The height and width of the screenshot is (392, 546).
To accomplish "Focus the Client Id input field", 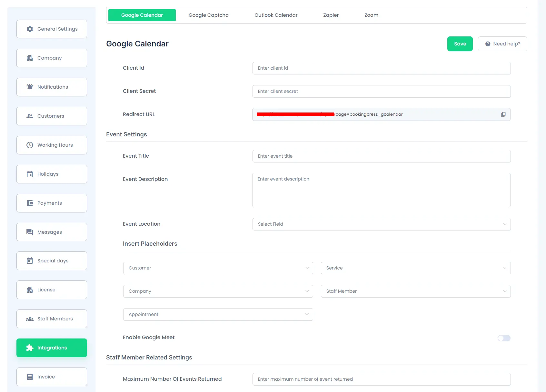I will click(x=382, y=68).
